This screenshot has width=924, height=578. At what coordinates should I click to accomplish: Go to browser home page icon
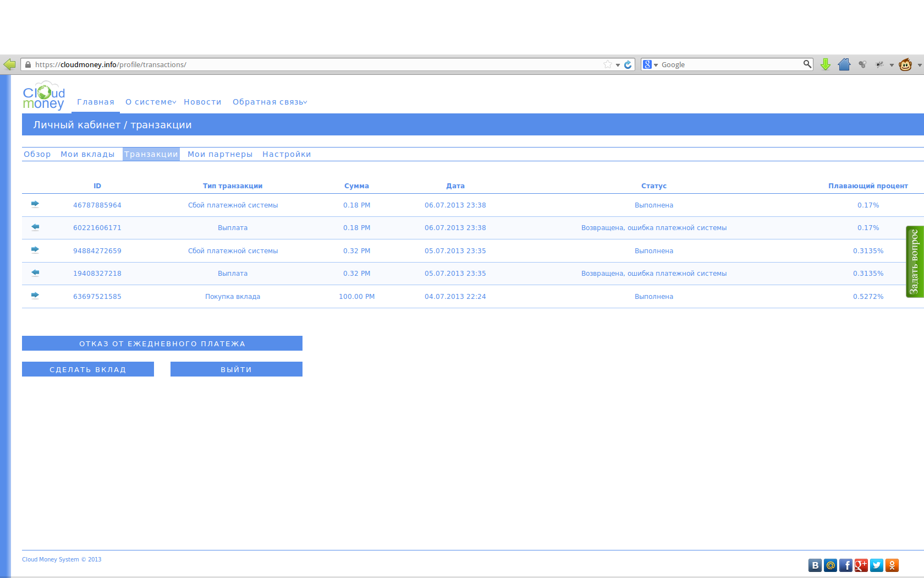point(844,64)
